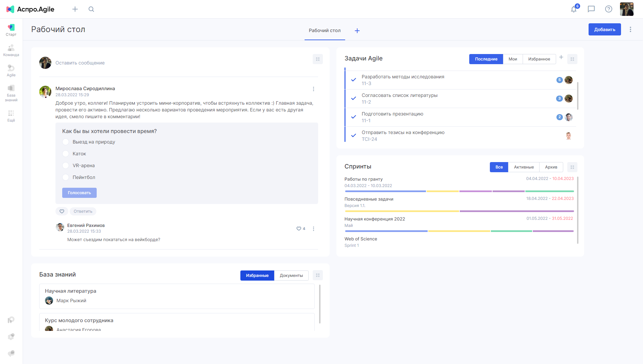Open Курс молодого сотрудника card
The image size is (643, 364).
[x=177, y=322]
